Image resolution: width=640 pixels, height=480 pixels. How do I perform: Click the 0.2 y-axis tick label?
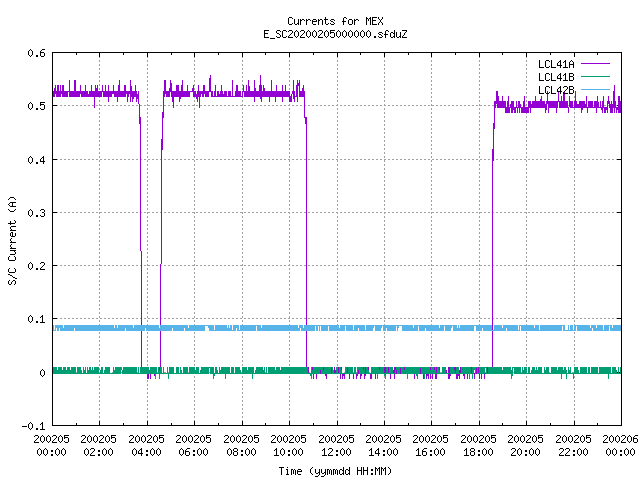[36, 266]
